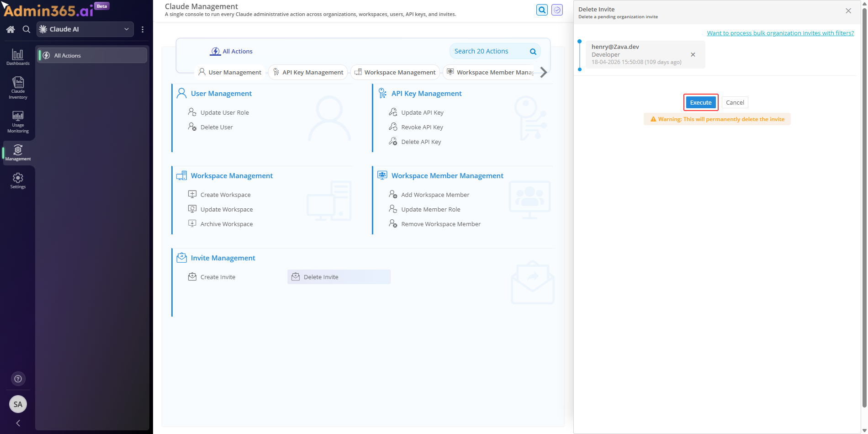The image size is (868, 434).
Task: Open the Delete API Key action
Action: pyautogui.click(x=415, y=142)
